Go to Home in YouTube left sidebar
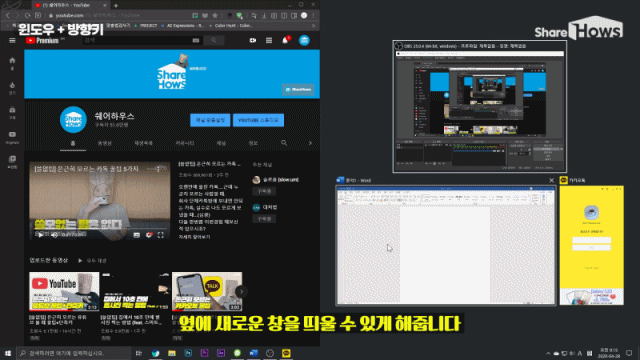This screenshot has height=360, width=640. [x=12, y=62]
